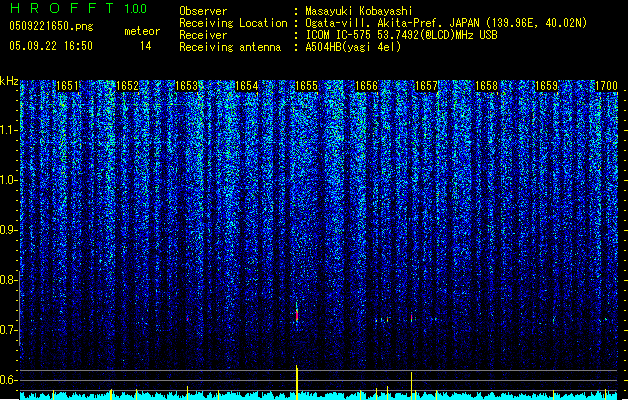Click the tall yellow spike at 1655

[297, 382]
